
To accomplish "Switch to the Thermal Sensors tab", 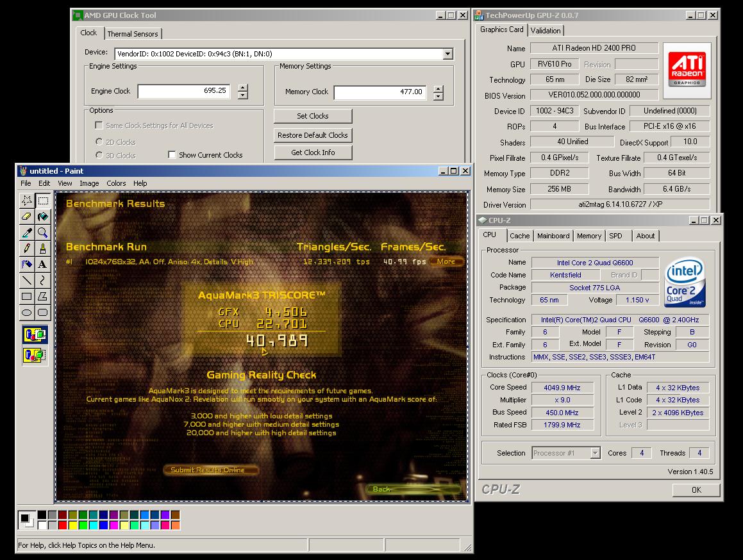I will pyautogui.click(x=133, y=33).
